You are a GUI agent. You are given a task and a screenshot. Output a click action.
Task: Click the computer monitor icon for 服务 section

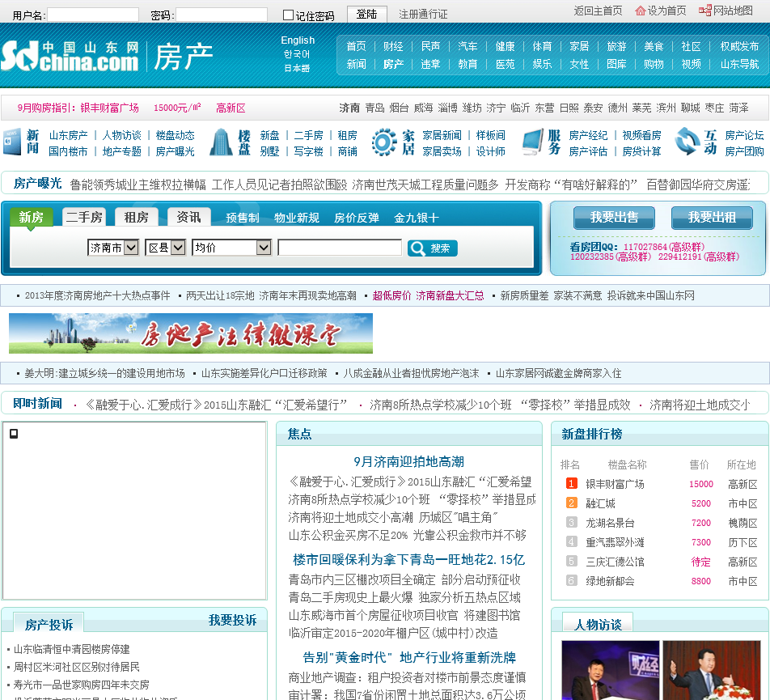(x=532, y=142)
